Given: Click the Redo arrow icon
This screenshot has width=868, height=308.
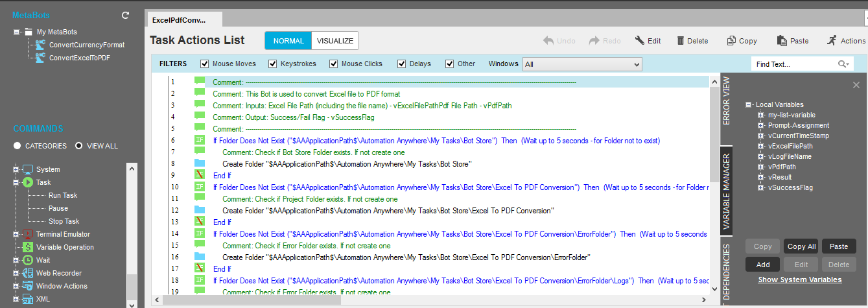Looking at the screenshot, I should click(594, 40).
